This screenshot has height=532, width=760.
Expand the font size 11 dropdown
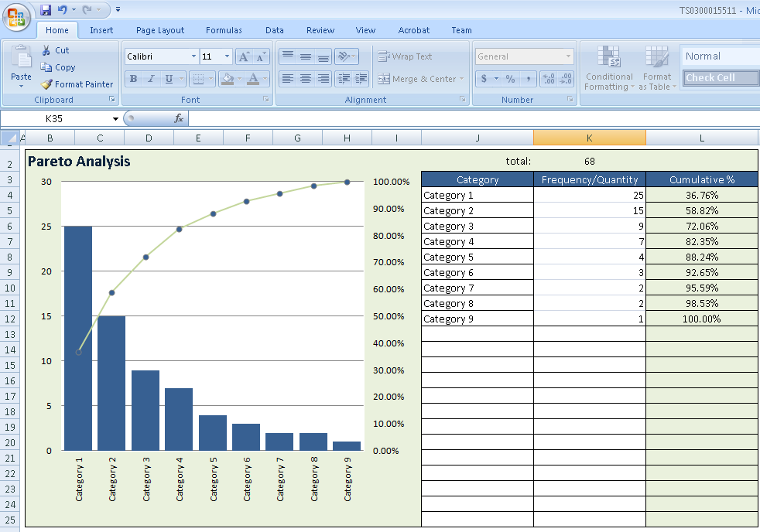(227, 56)
